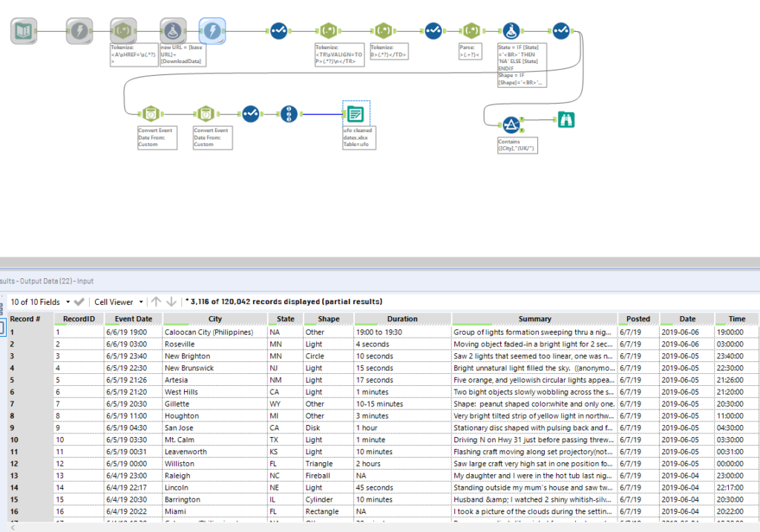Click cell 'Caloocan City (Philippines)' in row 1
The image size is (760, 532).
coord(215,332)
